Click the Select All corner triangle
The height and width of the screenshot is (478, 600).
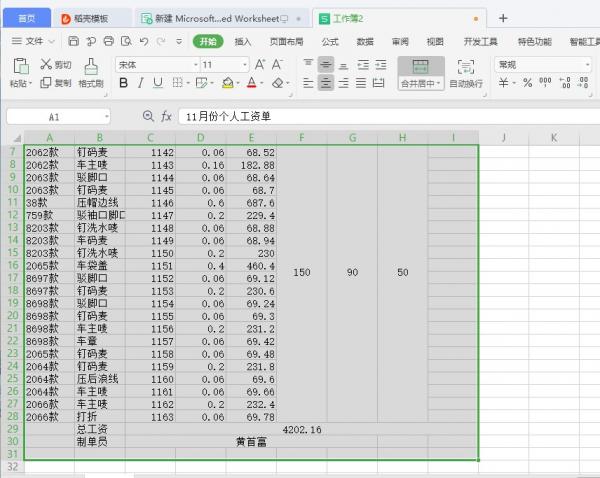[17, 138]
